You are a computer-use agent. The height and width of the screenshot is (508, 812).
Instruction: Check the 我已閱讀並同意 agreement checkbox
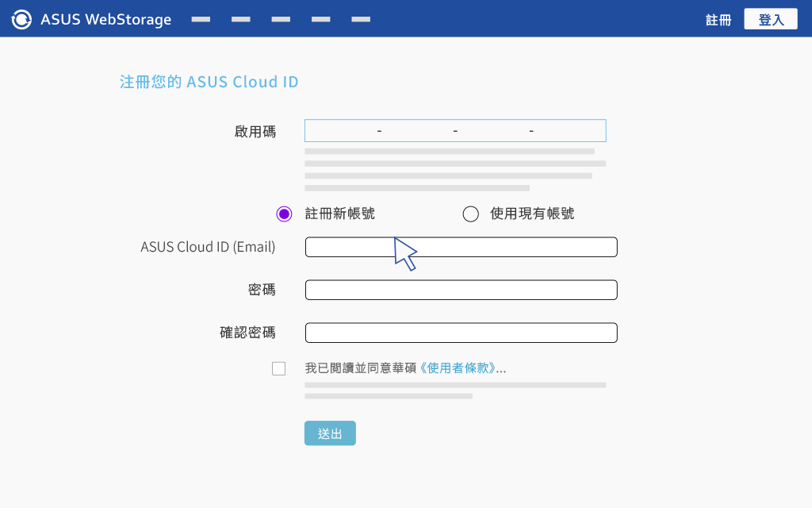tap(278, 368)
